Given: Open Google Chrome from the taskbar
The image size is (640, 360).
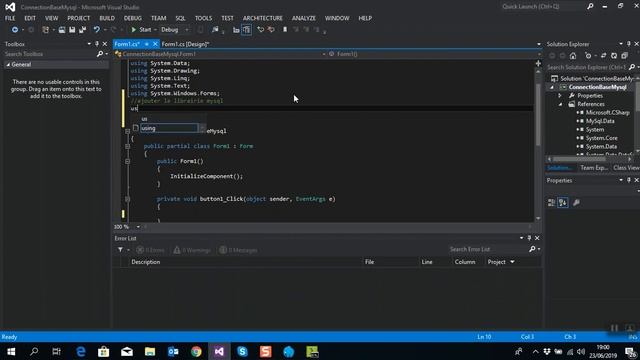Looking at the screenshot, I should click(x=196, y=351).
